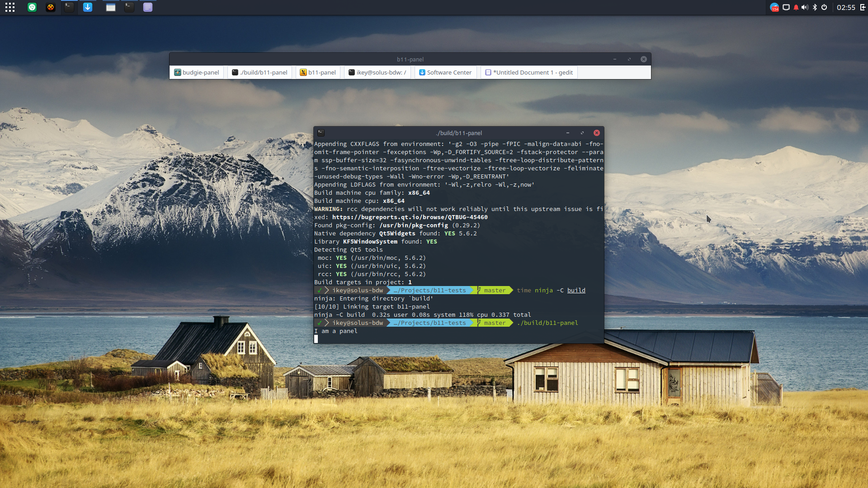Open Telegram tray icon with 154 badge
The image size is (868, 488).
pyautogui.click(x=774, y=7)
